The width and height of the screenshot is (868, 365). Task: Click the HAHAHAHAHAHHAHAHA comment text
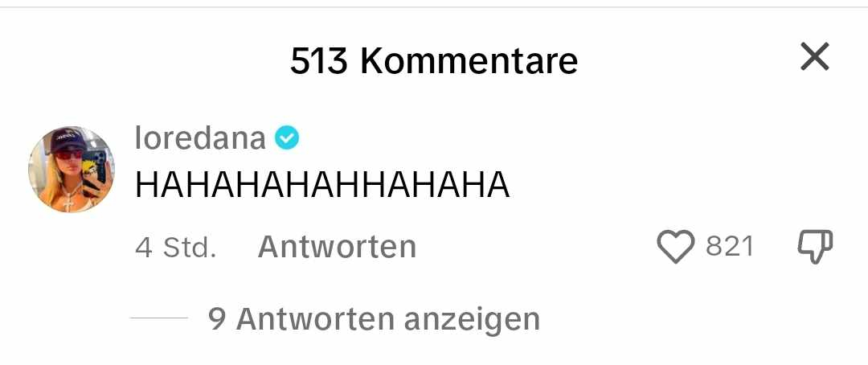tap(322, 185)
